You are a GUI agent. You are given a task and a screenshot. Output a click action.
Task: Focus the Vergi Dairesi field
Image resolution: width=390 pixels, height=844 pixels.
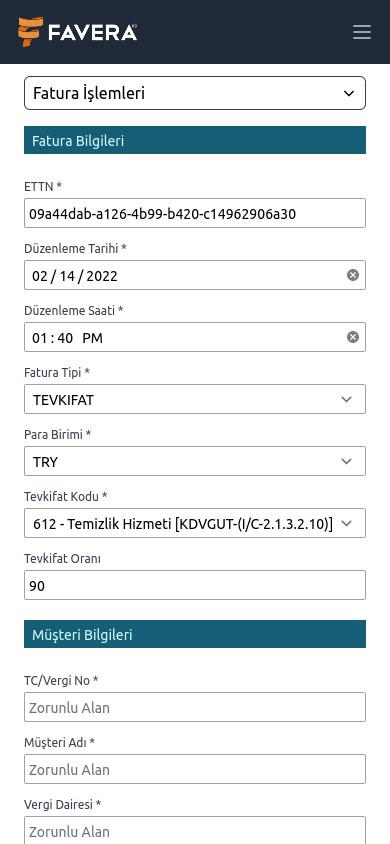pos(195,830)
